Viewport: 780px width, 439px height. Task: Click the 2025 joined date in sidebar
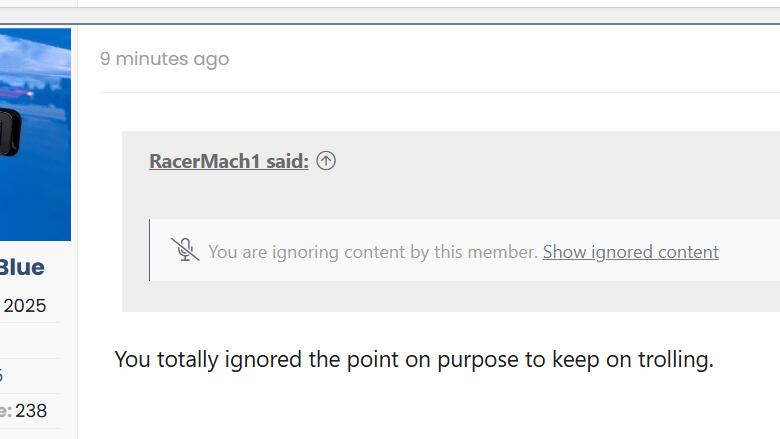click(x=25, y=305)
